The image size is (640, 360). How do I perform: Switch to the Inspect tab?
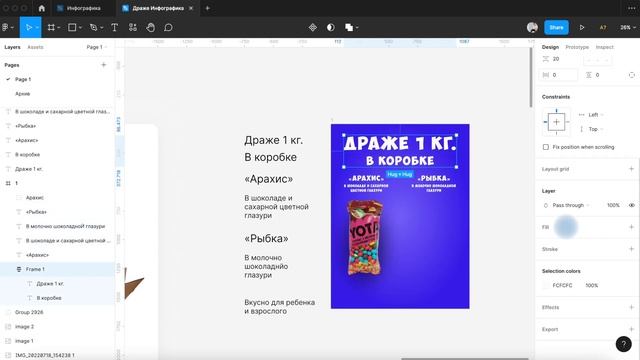click(x=604, y=47)
